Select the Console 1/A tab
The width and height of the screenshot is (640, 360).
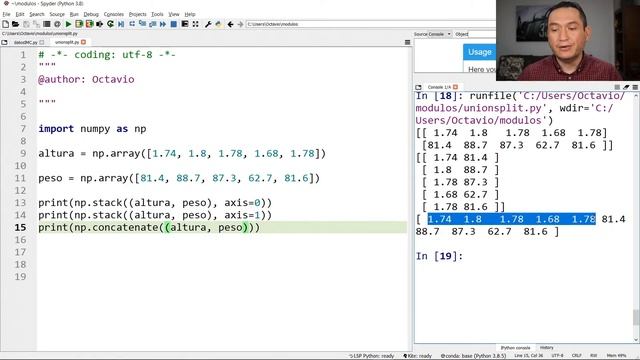click(x=439, y=87)
